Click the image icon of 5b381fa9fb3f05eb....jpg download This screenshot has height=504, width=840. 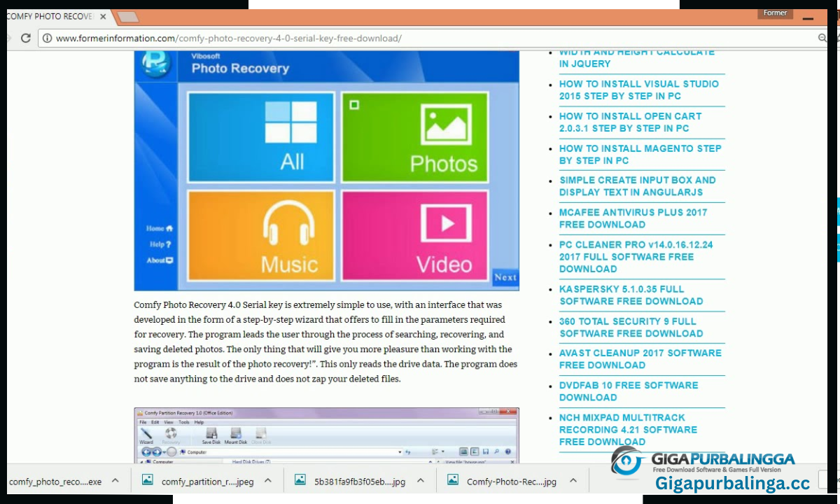click(300, 480)
